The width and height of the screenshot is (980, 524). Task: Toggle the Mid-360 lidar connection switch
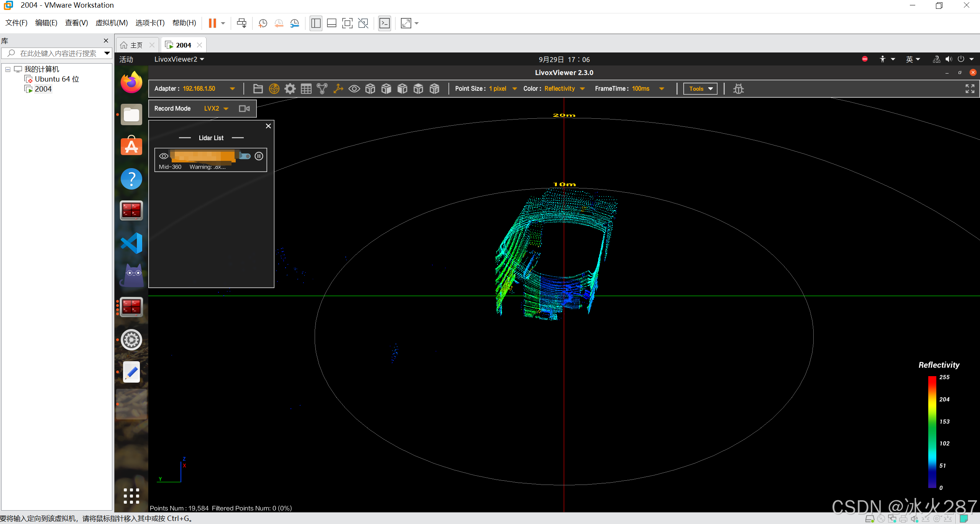pos(245,156)
